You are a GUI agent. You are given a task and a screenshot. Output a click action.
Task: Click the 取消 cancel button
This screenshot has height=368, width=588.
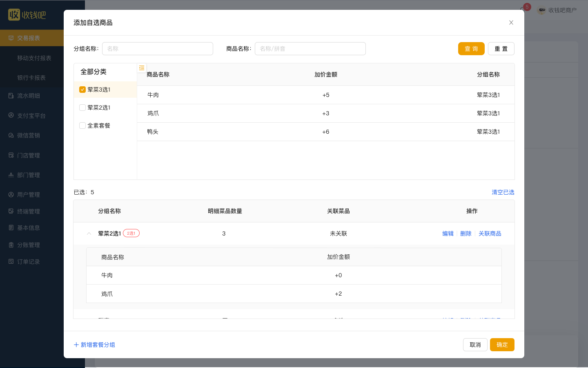[x=475, y=345]
